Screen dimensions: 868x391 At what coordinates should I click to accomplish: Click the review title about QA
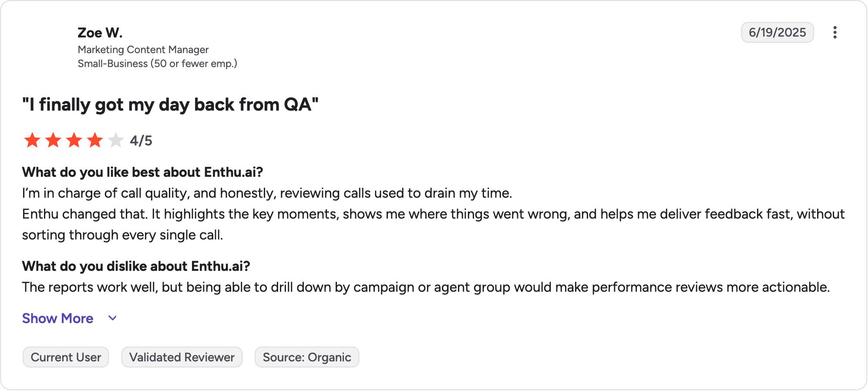point(171,104)
